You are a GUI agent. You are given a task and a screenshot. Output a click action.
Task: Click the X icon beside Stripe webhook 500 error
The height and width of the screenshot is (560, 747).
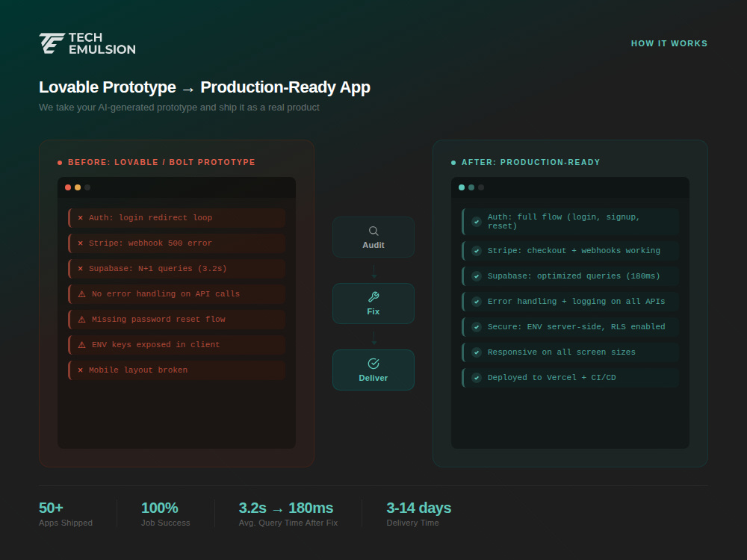(81, 243)
